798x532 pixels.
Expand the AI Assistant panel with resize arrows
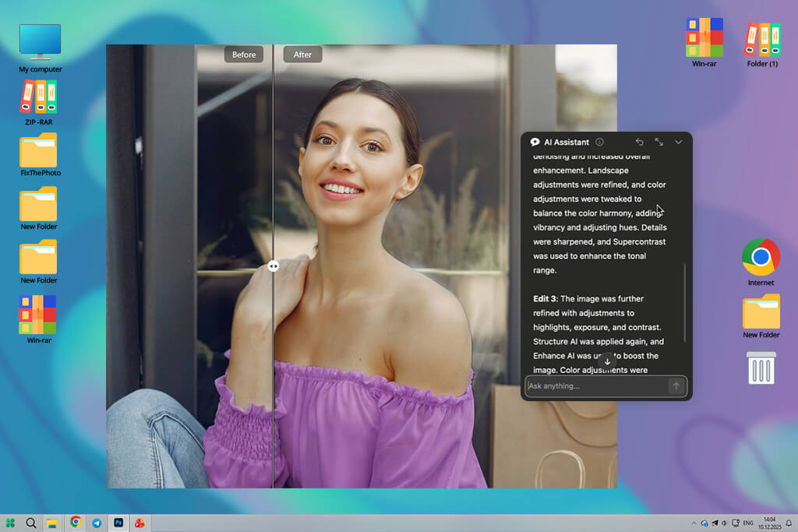(x=659, y=142)
